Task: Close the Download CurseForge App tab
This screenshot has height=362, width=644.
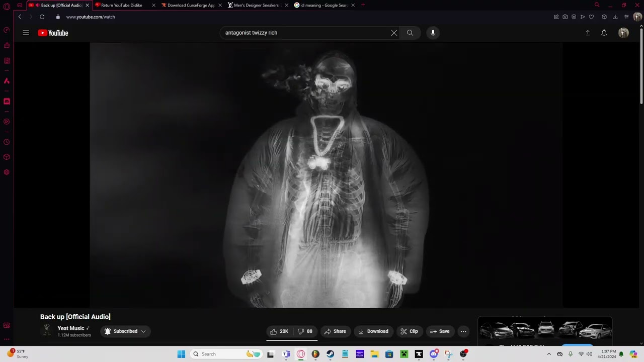Action: [220, 5]
